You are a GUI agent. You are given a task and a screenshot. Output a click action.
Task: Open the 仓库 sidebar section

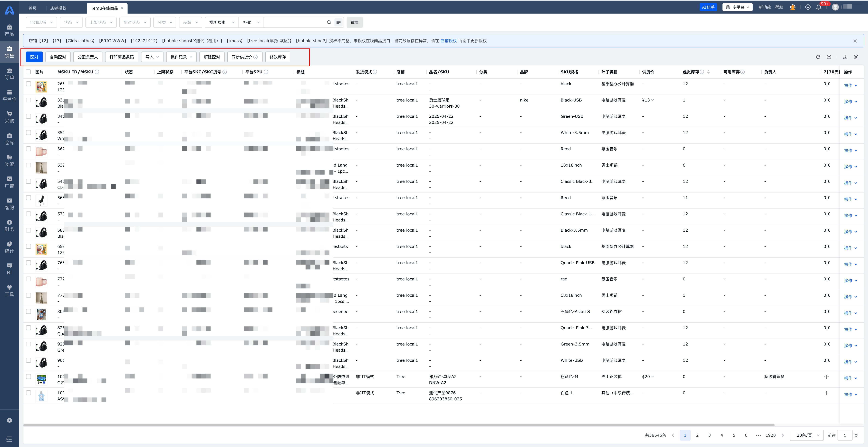tap(9, 139)
